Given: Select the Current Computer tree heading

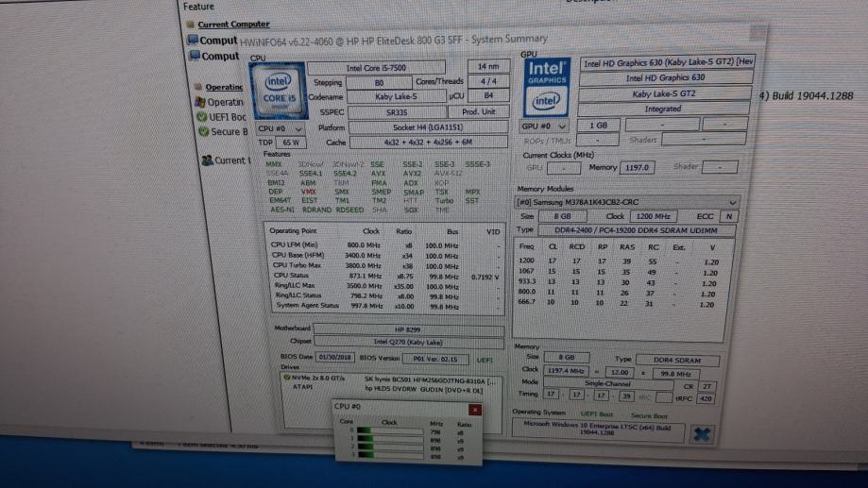Looking at the screenshot, I should tap(233, 25).
